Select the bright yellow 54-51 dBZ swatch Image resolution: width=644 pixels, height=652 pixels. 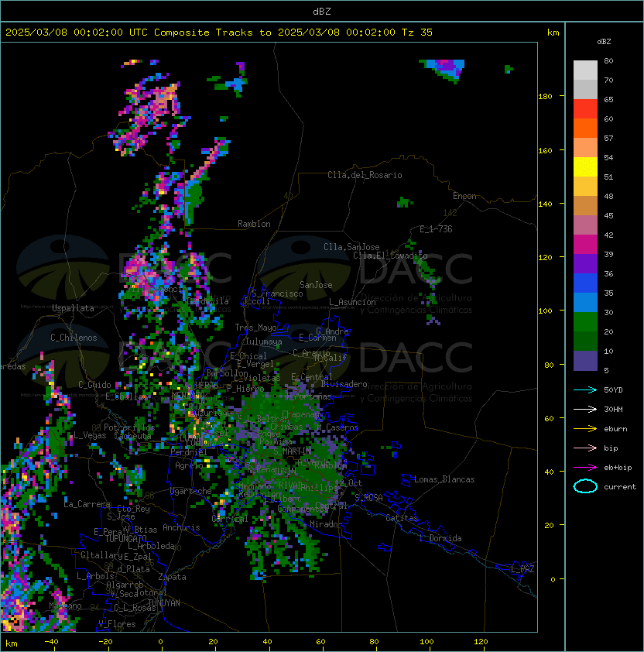[x=585, y=167]
